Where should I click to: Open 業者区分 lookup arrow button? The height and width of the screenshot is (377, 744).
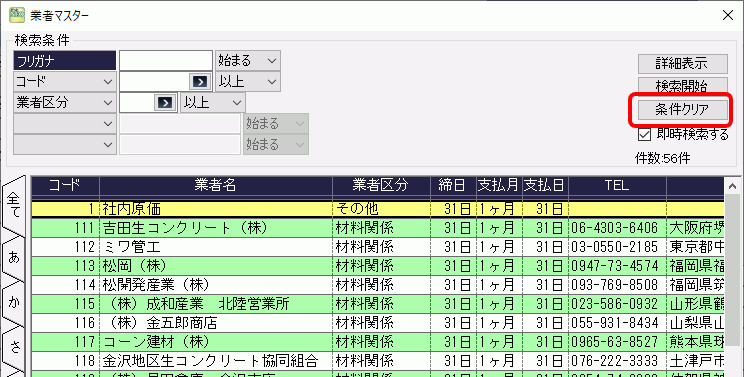point(165,102)
